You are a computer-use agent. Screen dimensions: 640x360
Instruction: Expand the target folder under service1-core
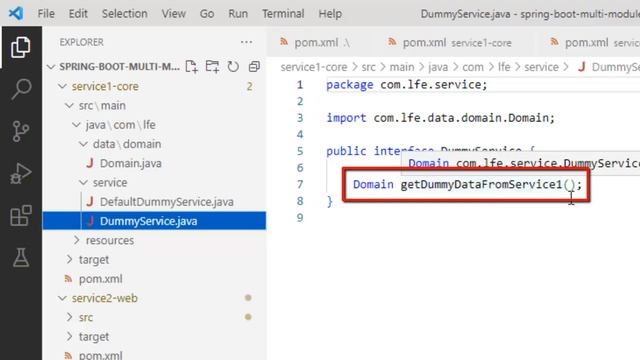coord(69,260)
